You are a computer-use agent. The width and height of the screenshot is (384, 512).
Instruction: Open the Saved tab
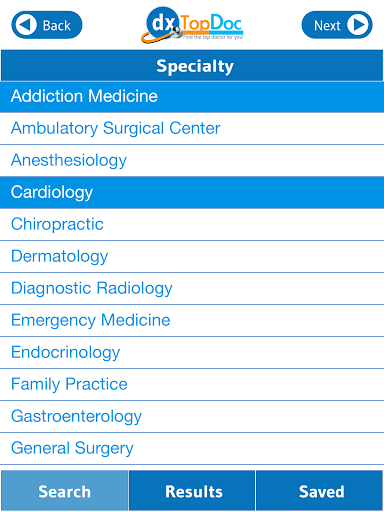[320, 491]
